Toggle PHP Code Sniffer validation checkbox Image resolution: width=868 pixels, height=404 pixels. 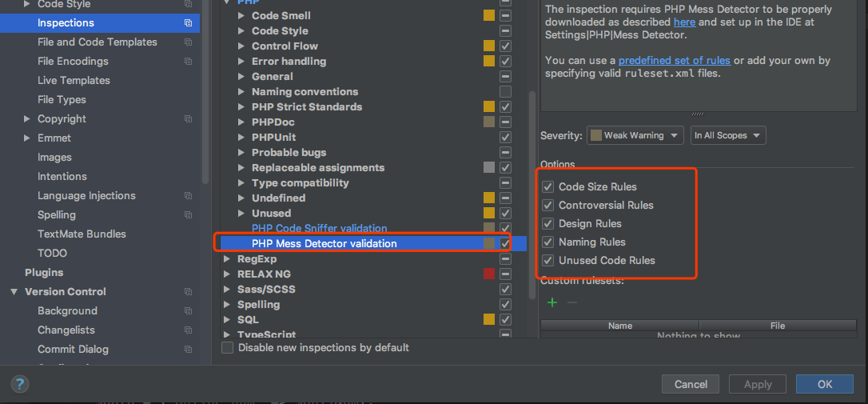505,228
